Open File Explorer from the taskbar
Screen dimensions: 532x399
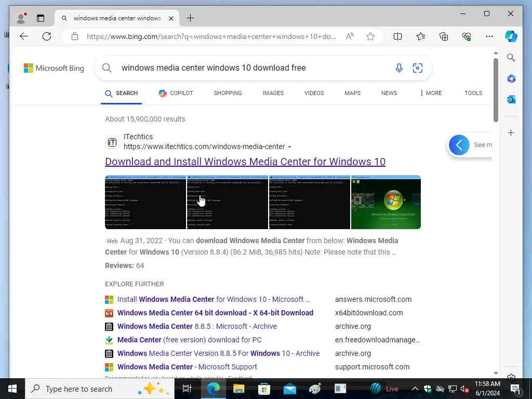(239, 389)
